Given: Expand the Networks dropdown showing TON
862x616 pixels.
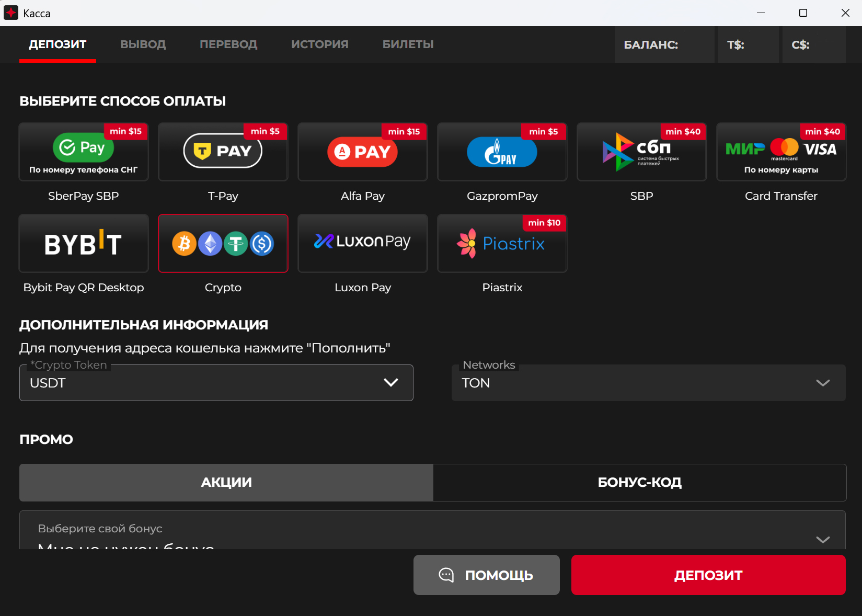Looking at the screenshot, I should [648, 383].
